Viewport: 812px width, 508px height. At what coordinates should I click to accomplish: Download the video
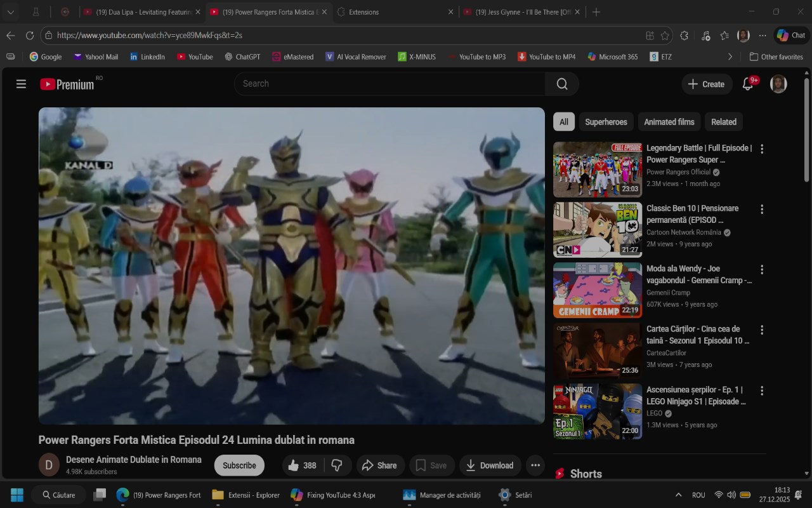pyautogui.click(x=490, y=465)
